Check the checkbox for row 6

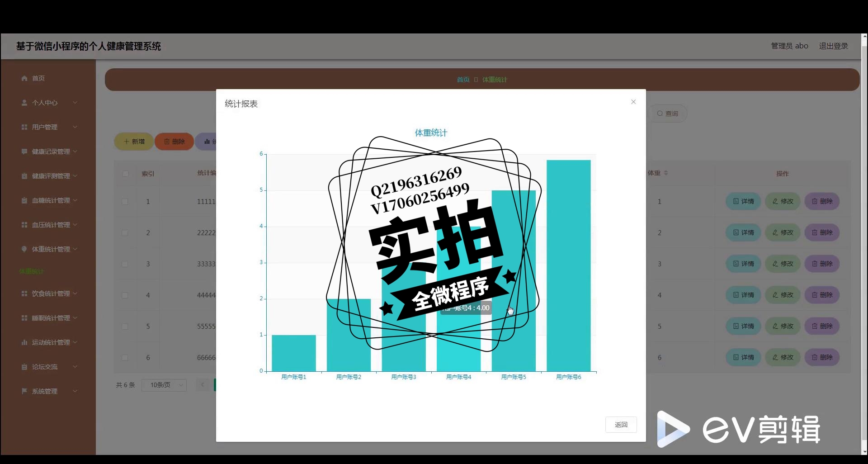point(125,358)
